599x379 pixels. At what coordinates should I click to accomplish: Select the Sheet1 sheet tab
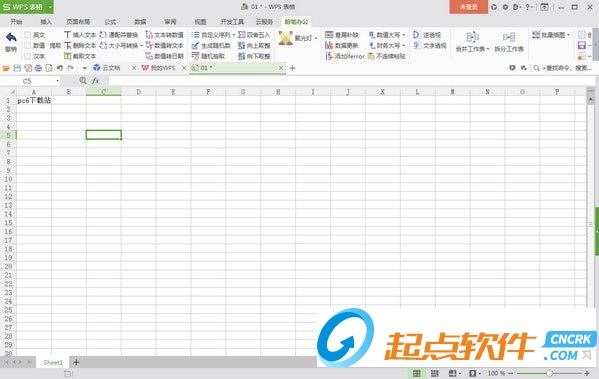click(53, 362)
